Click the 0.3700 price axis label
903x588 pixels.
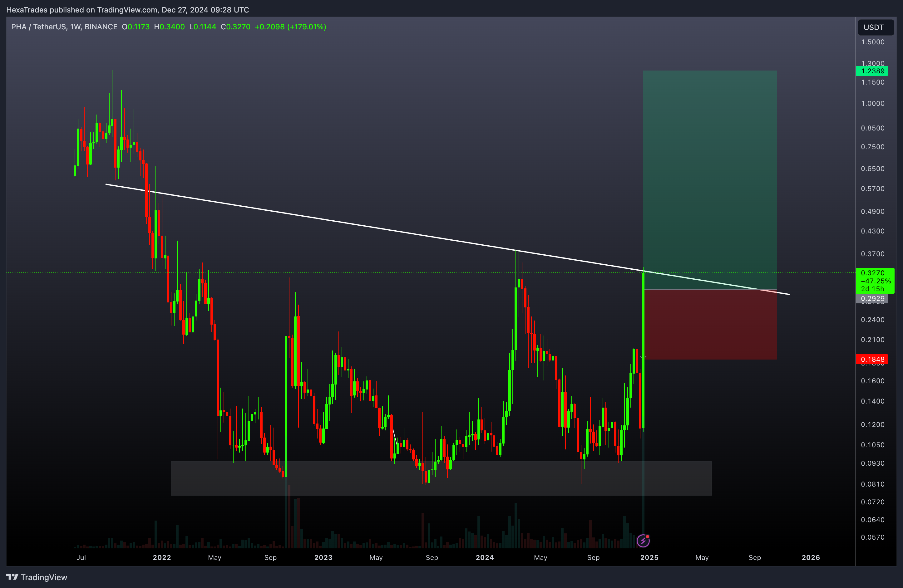[873, 254]
